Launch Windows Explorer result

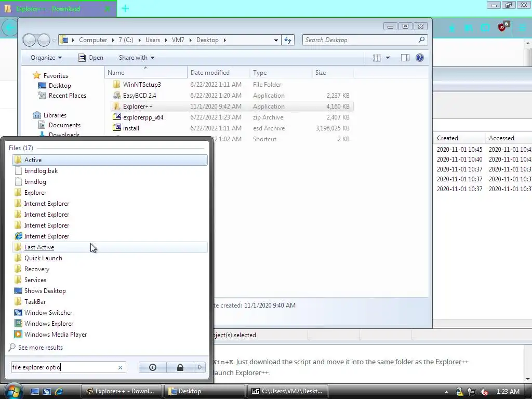click(110, 323)
